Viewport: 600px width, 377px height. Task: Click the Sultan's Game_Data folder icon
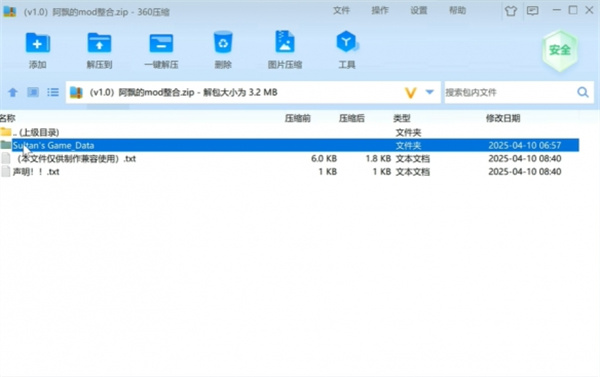pos(6,145)
